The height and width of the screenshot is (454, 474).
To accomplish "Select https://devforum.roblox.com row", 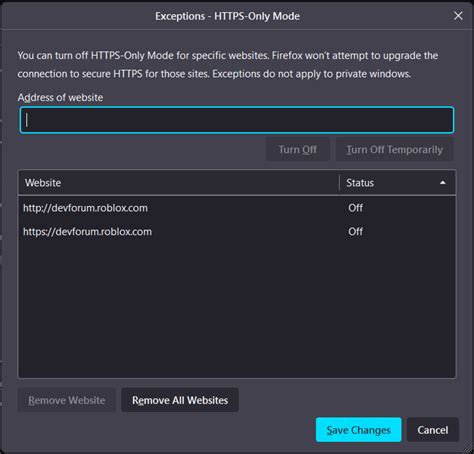I will pyautogui.click(x=237, y=232).
